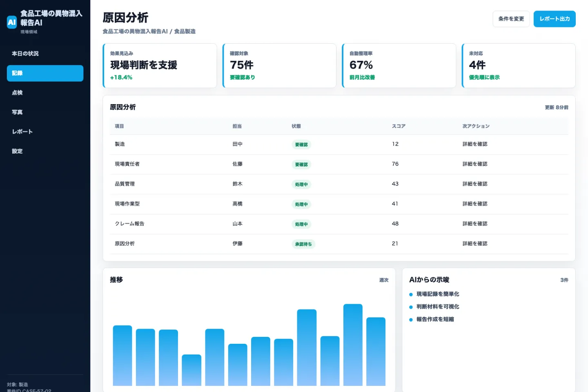Sort by the スコア column header

[x=399, y=126]
